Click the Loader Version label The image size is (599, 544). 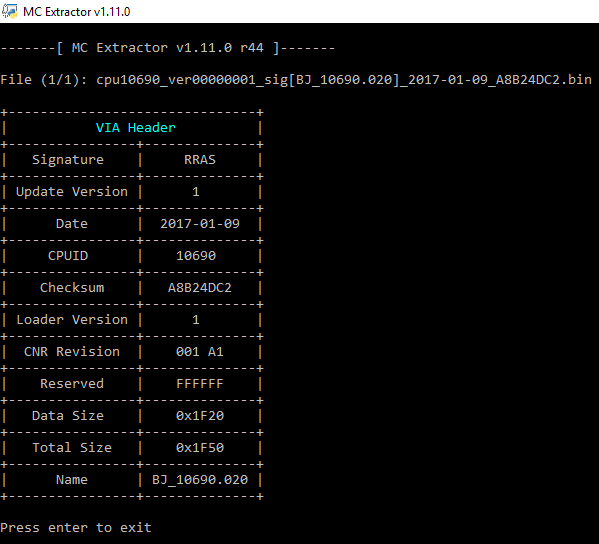pos(72,319)
